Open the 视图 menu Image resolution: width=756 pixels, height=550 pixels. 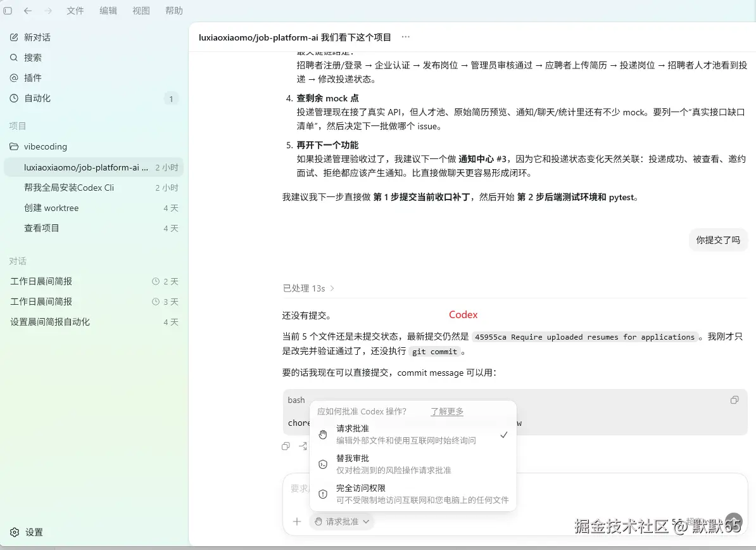coord(141,11)
